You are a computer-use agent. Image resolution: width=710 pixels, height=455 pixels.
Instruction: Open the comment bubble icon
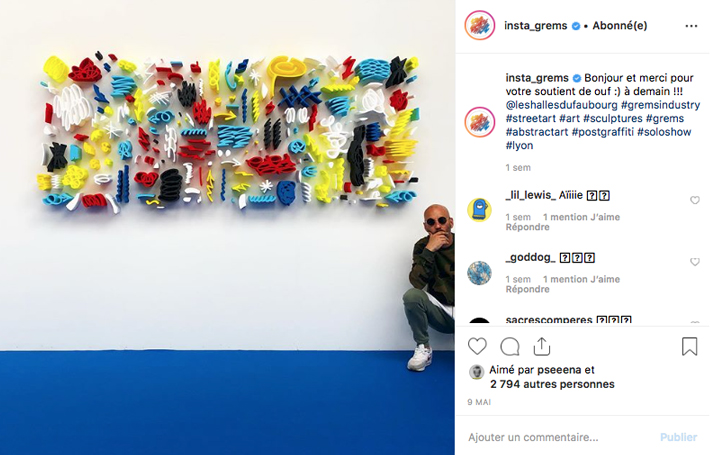pos(509,347)
